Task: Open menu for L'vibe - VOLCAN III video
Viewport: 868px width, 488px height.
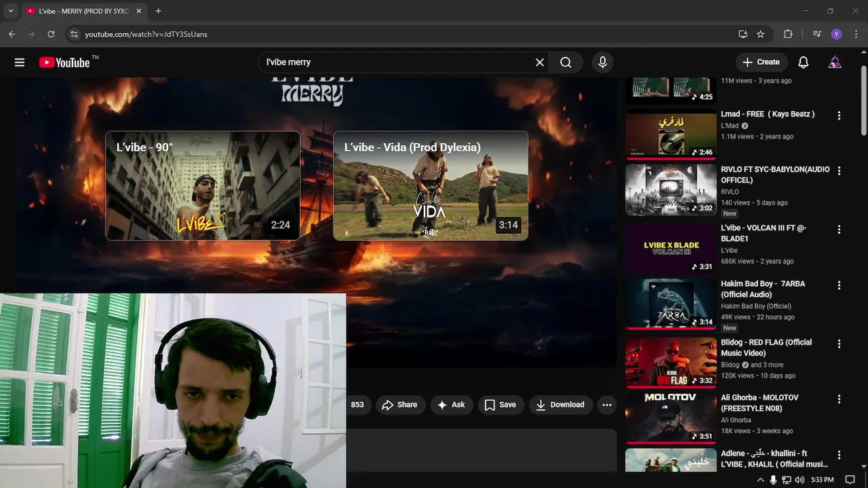Action: tap(839, 230)
